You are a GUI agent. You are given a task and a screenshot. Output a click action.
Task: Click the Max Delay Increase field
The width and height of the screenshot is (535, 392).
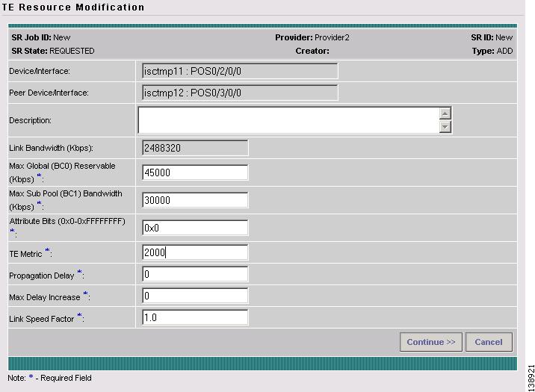[x=195, y=296]
